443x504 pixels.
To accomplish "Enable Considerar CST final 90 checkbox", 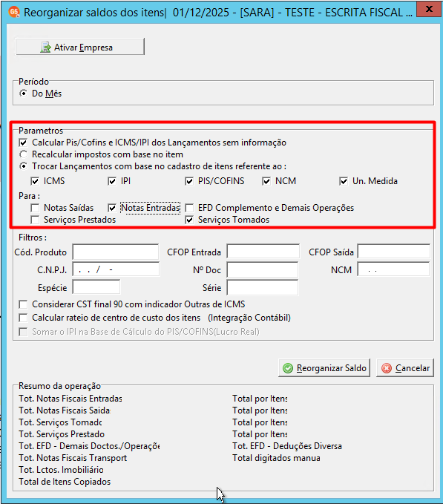I will pos(23,304).
